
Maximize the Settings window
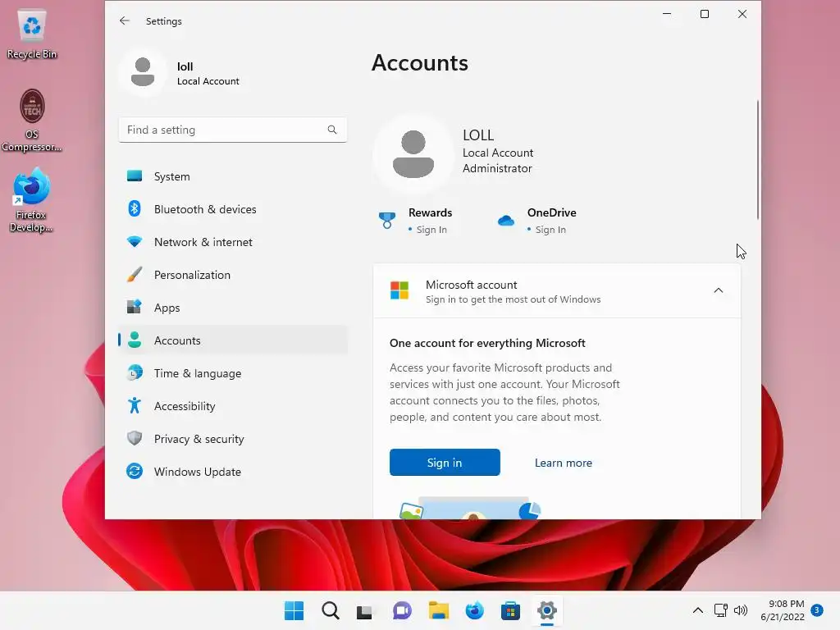coord(705,14)
